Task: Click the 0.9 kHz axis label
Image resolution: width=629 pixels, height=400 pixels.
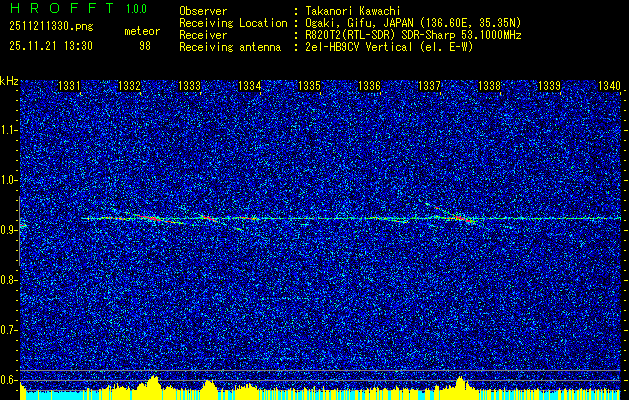Action: pyautogui.click(x=9, y=230)
